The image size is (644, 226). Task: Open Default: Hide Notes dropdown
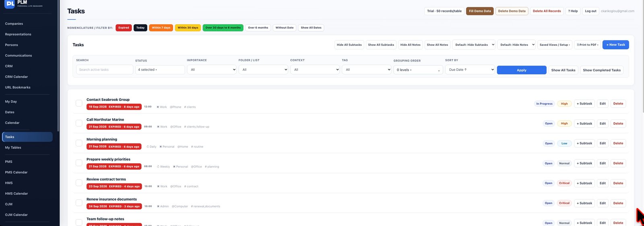[517, 45]
